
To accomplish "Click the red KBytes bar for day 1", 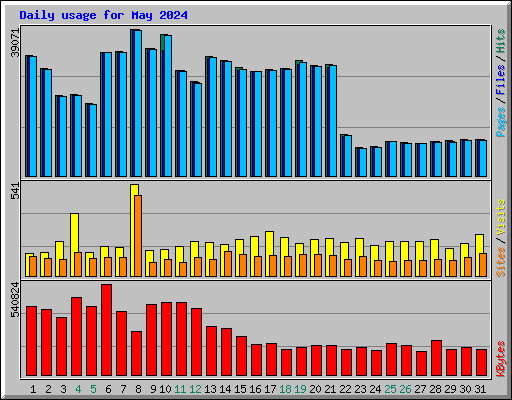I will pyautogui.click(x=31, y=341).
